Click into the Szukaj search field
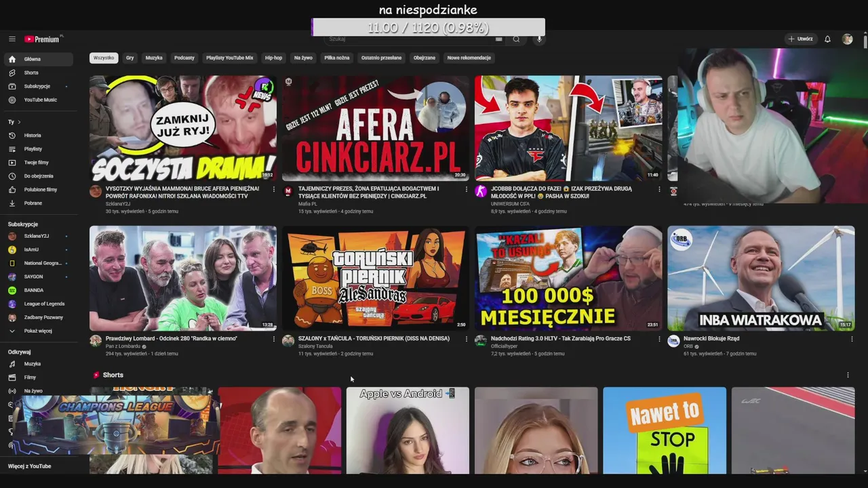Image resolution: width=868 pixels, height=488 pixels. point(410,39)
